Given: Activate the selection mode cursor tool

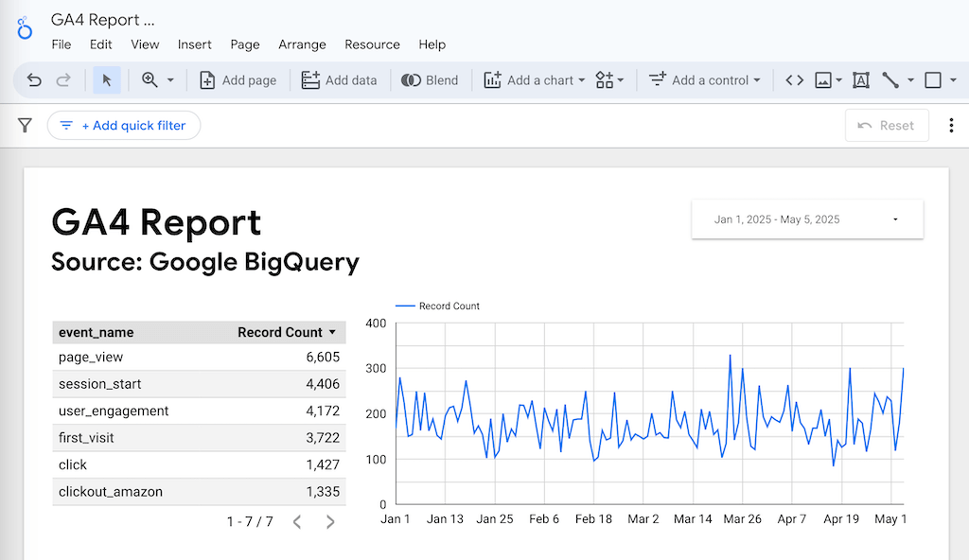Looking at the screenshot, I should (x=106, y=80).
